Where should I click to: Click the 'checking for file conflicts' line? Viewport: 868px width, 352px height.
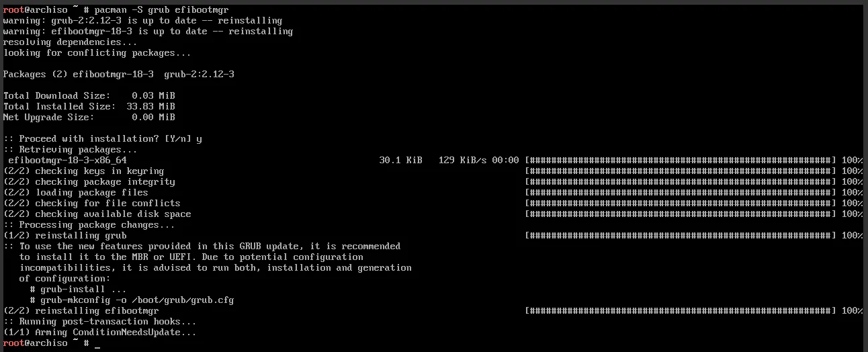91,204
